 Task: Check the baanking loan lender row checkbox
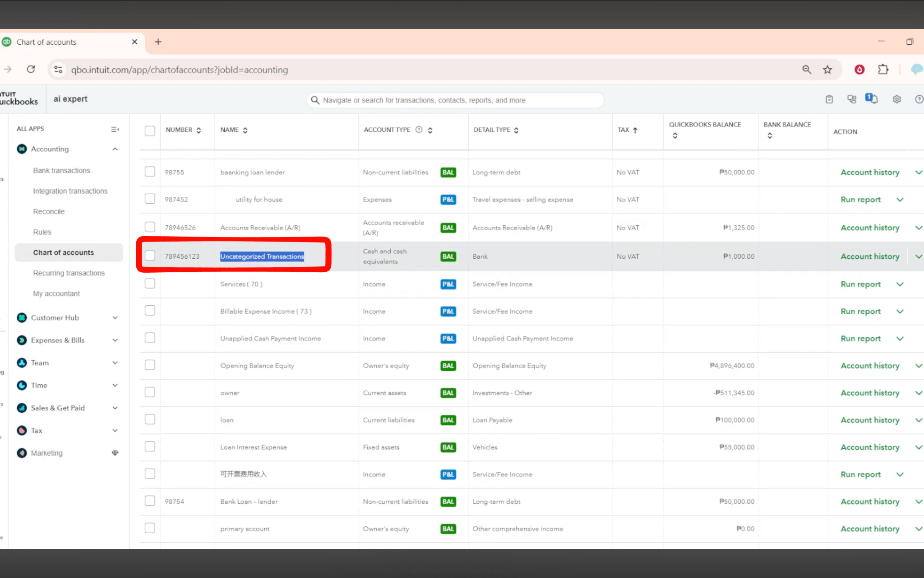pyautogui.click(x=150, y=172)
